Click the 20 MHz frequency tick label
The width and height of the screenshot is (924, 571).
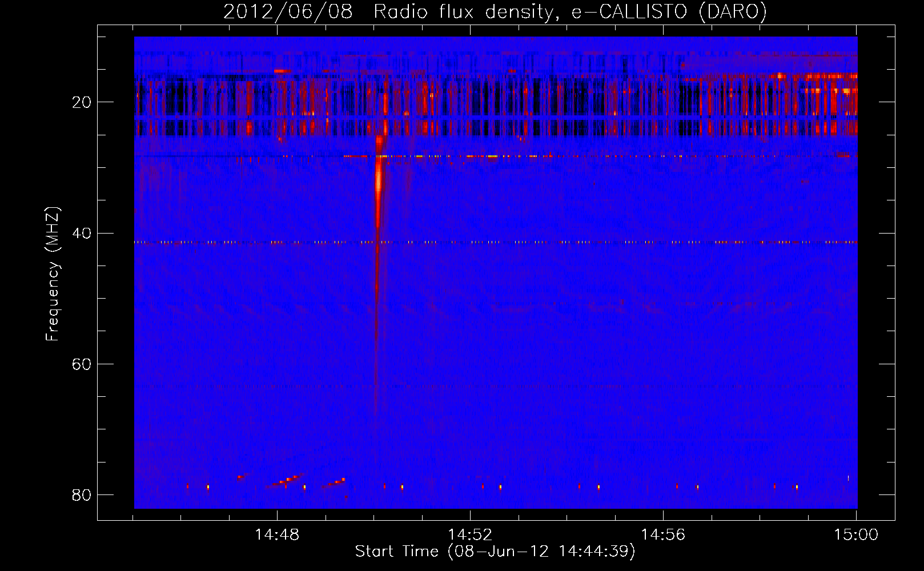click(x=82, y=102)
